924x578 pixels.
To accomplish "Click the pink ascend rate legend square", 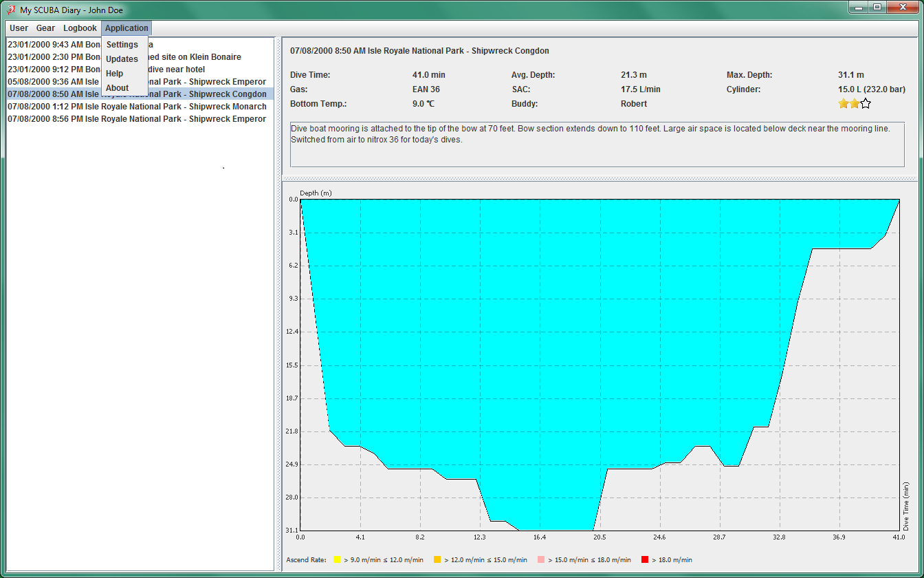I will tap(540, 559).
